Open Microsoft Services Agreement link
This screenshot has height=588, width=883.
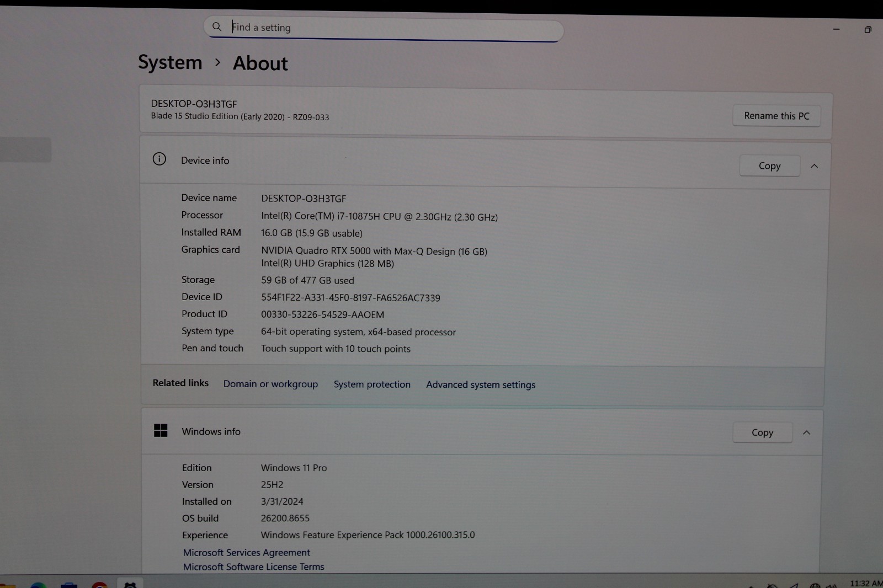point(246,552)
